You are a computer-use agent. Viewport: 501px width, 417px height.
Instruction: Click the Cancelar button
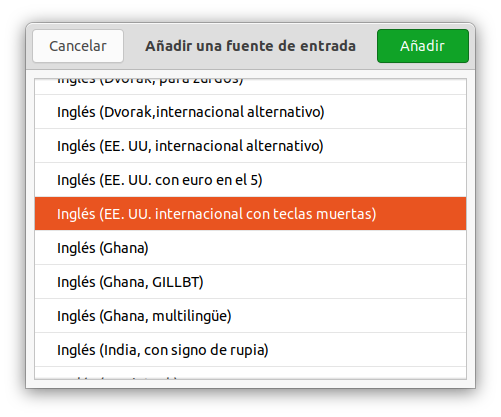point(78,46)
